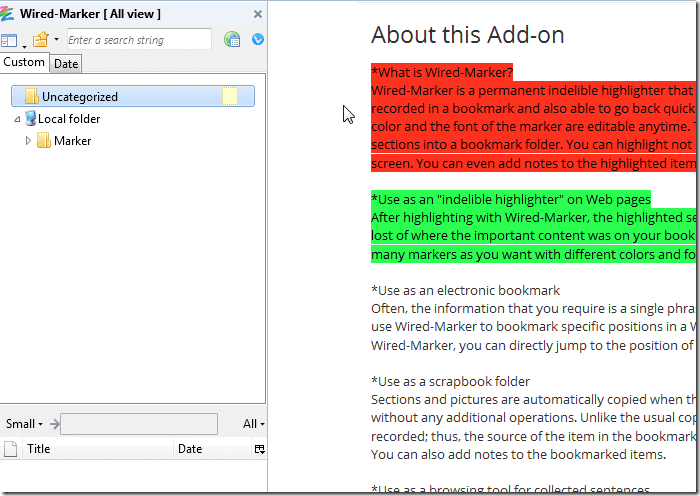Click the new folder star icon
This screenshot has width=700, height=496.
tap(41, 39)
